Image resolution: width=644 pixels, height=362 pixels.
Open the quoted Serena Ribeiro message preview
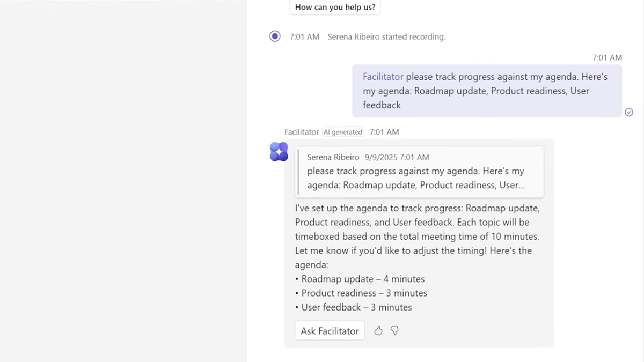point(419,172)
